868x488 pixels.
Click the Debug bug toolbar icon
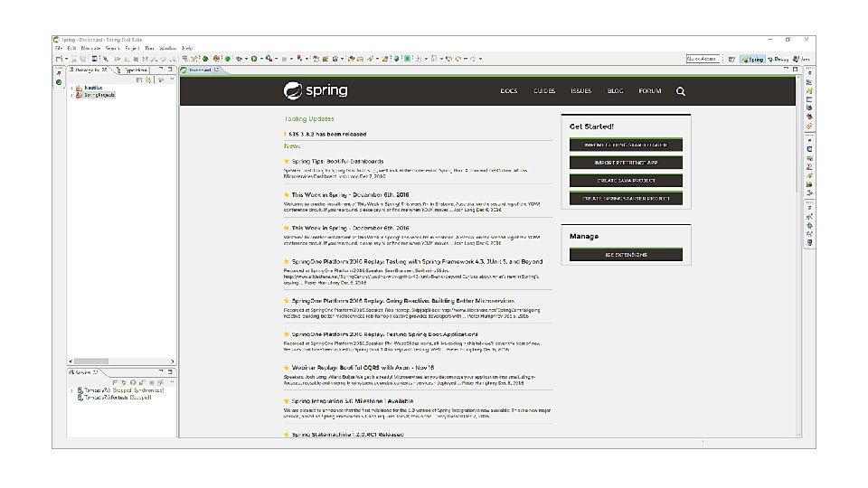point(239,59)
